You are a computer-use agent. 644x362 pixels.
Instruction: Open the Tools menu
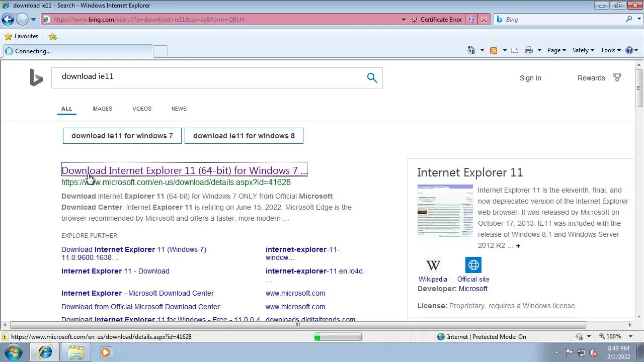point(611,50)
